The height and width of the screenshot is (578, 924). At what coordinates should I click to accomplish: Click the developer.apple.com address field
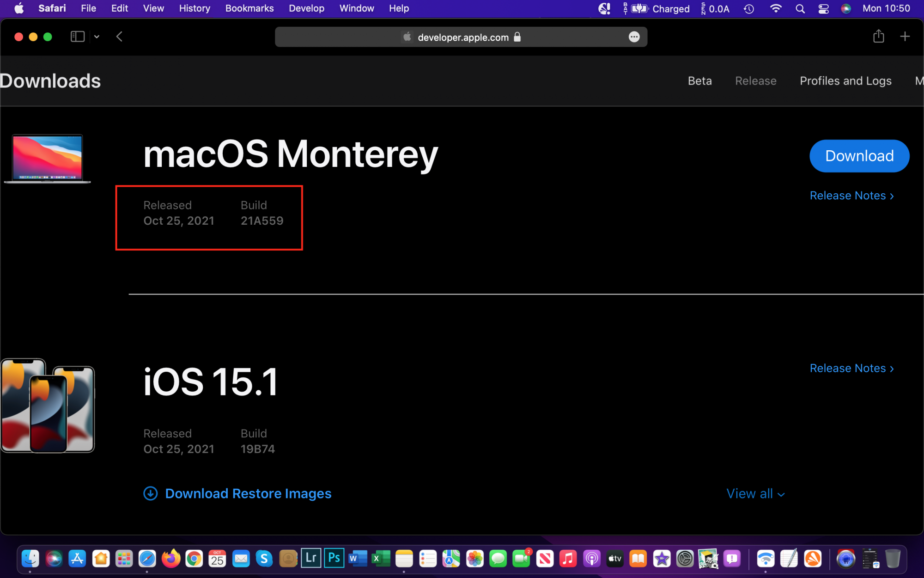[x=461, y=37]
